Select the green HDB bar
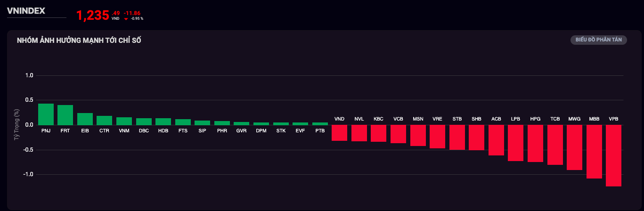Screen dimensions: 644x211 coord(163,122)
